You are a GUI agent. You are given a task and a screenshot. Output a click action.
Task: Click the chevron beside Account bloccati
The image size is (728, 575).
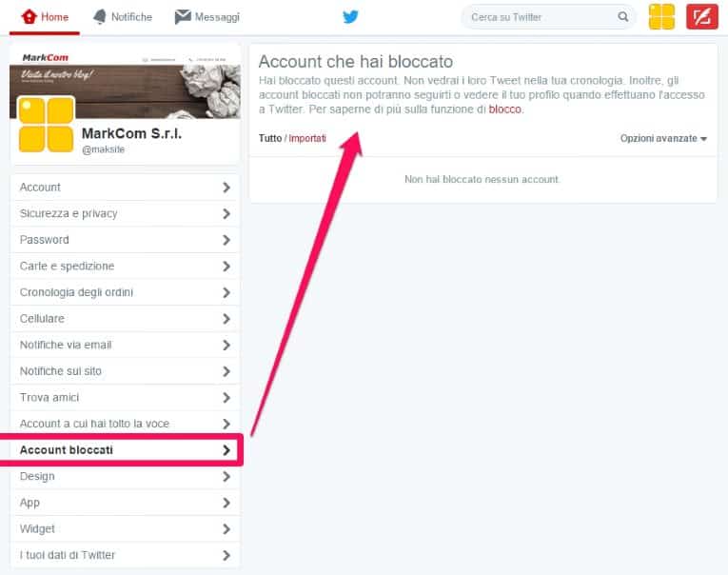coord(226,449)
